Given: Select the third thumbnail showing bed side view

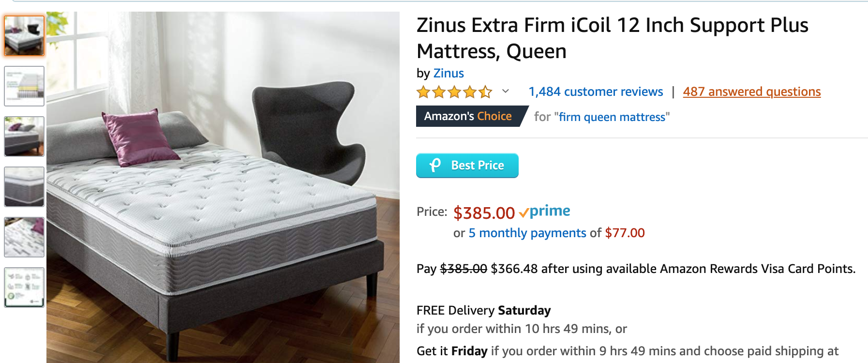Looking at the screenshot, I should [x=24, y=136].
